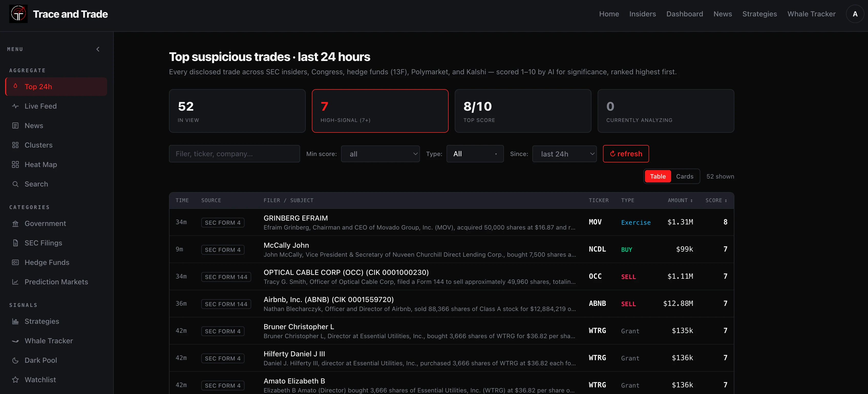Click the SEC Filings file icon
The width and height of the screenshot is (868, 394).
(x=16, y=243)
